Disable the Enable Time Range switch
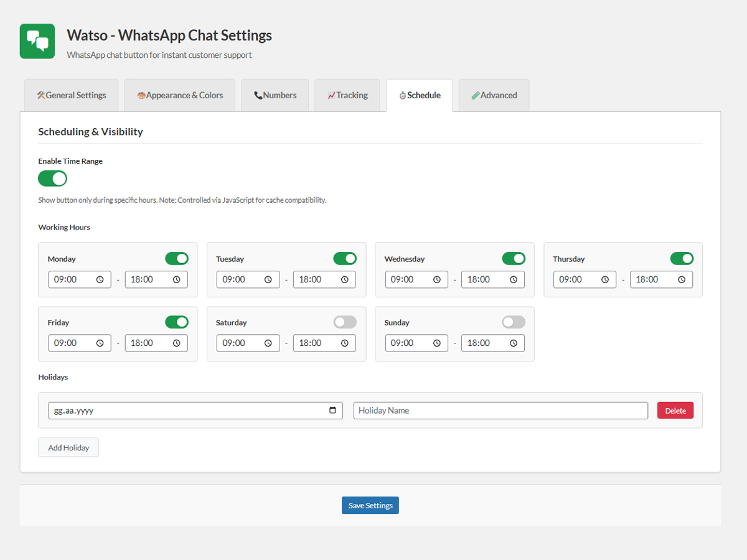 pyautogui.click(x=52, y=179)
